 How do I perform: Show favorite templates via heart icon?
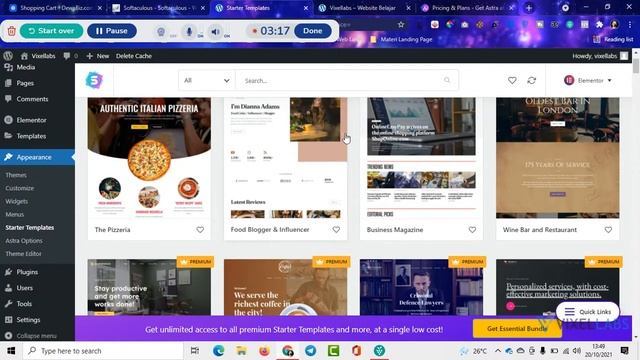[512, 80]
